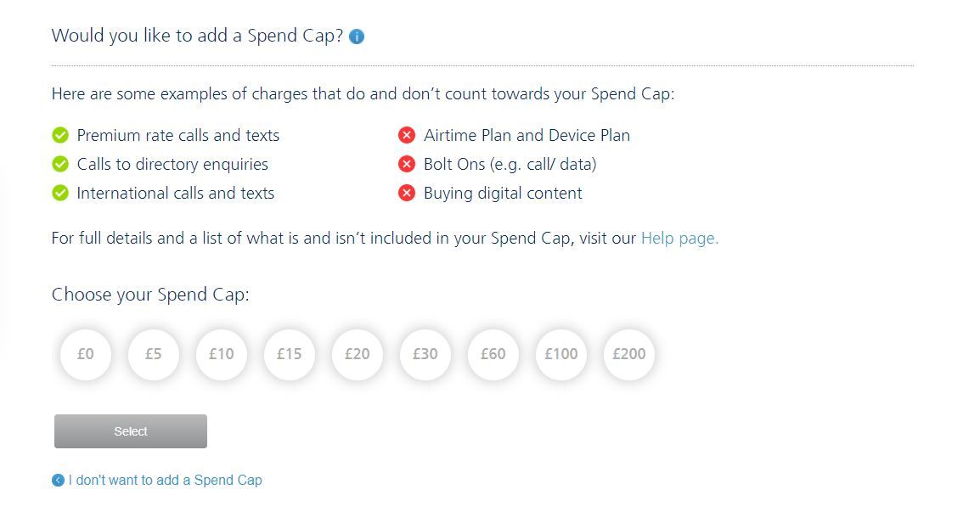This screenshot has height=512, width=980.
Task: Pick the £100 spend cap option
Action: pos(561,354)
